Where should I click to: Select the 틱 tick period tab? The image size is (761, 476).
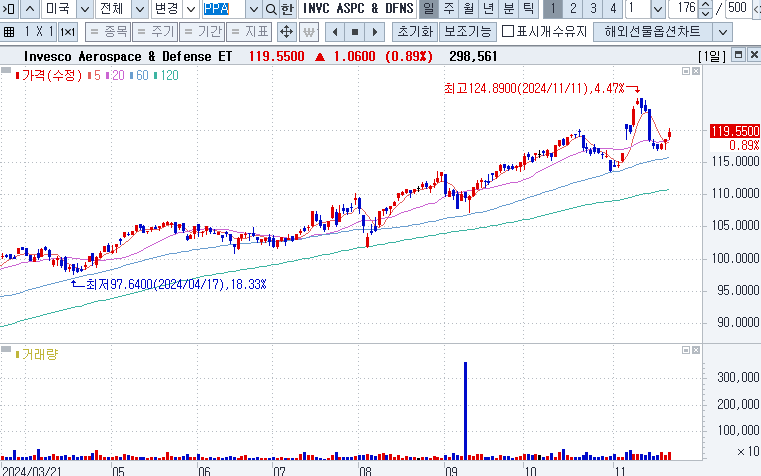coord(529,9)
